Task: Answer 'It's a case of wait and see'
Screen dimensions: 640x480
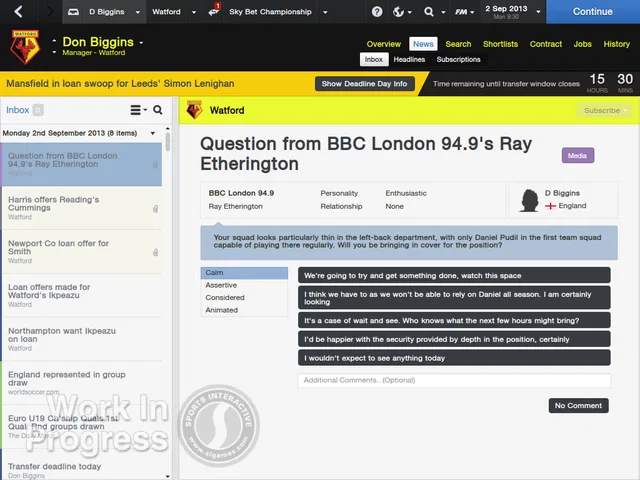Action: pyautogui.click(x=454, y=320)
